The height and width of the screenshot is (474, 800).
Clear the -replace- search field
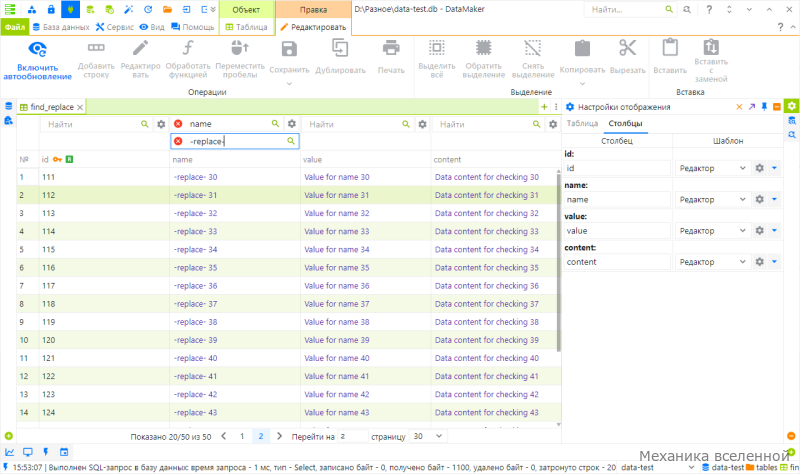(178, 141)
